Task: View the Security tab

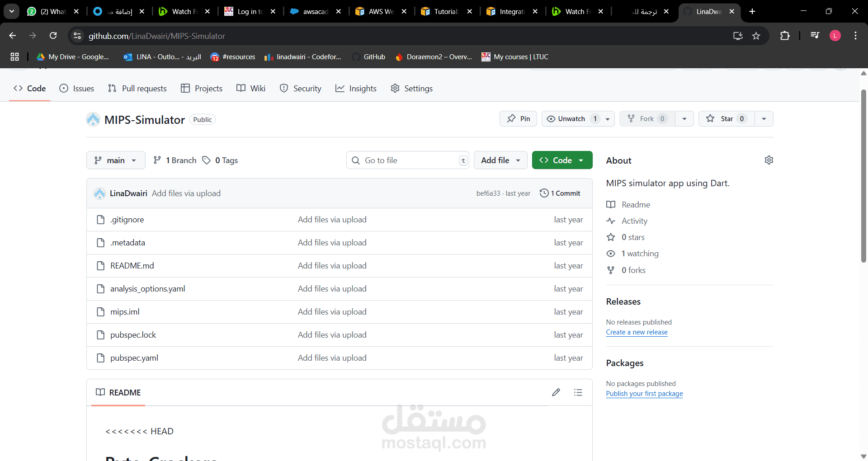Action: click(x=300, y=89)
